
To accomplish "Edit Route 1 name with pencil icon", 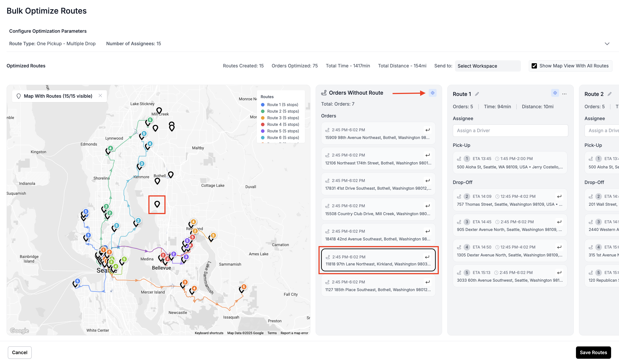I will pos(477,94).
